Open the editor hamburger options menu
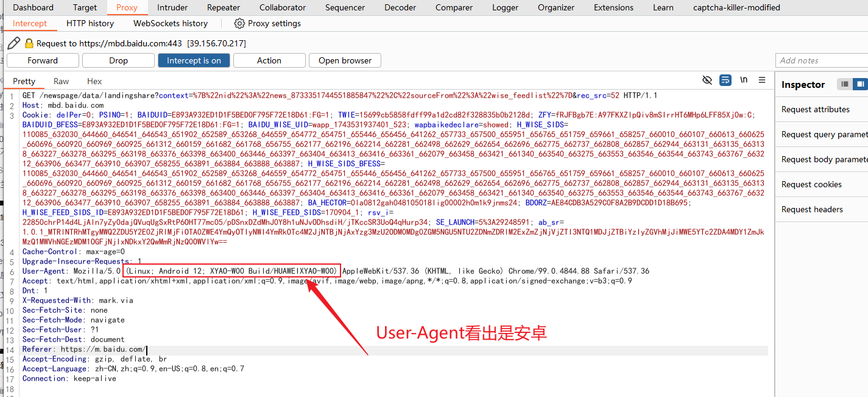 click(762, 80)
